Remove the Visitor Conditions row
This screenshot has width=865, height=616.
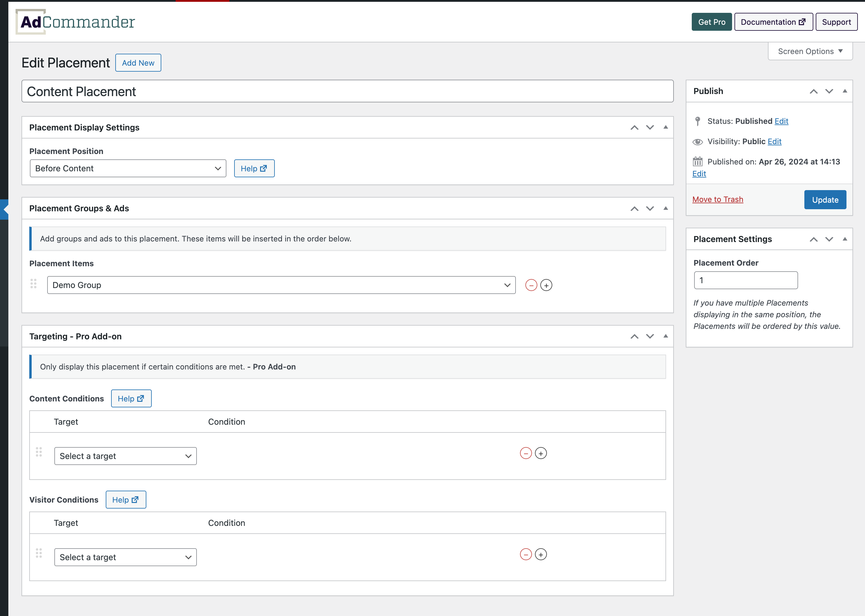(x=526, y=555)
